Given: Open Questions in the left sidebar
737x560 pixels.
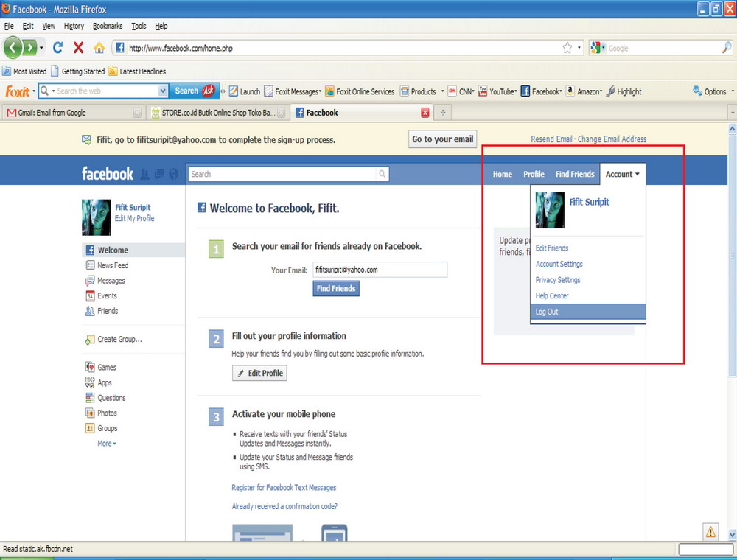Looking at the screenshot, I should [105, 398].
